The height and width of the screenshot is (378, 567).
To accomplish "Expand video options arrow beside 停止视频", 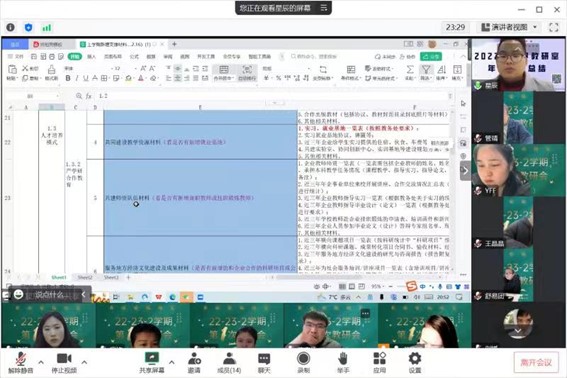I will [84, 362].
